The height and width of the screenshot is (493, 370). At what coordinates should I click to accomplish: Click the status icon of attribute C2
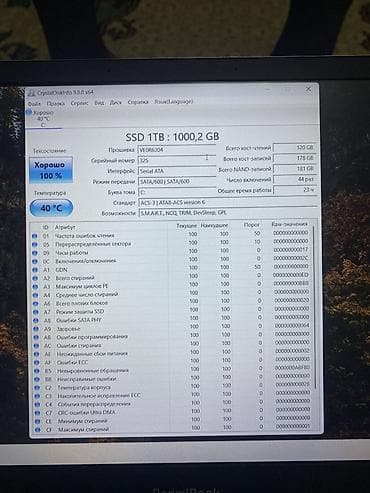[37, 388]
